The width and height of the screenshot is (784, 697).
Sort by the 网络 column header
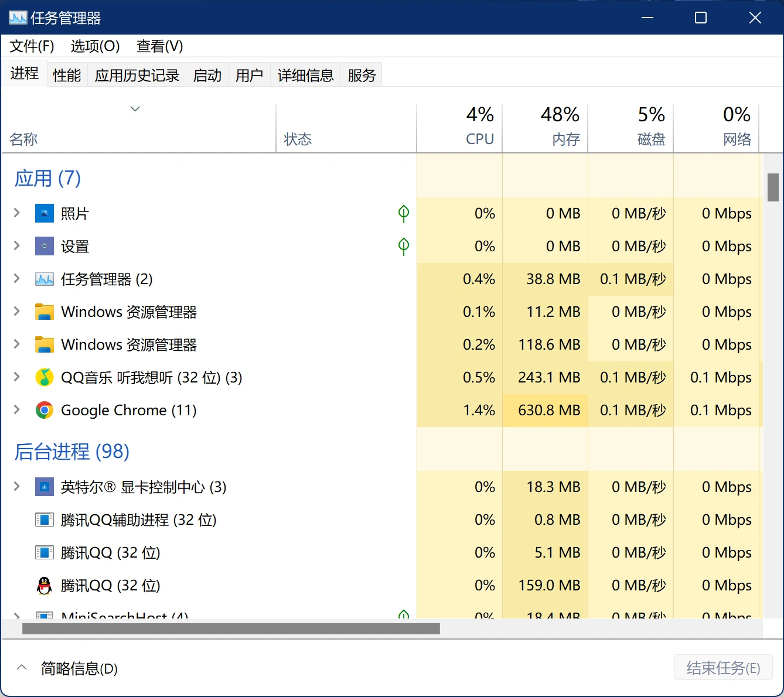pos(716,128)
